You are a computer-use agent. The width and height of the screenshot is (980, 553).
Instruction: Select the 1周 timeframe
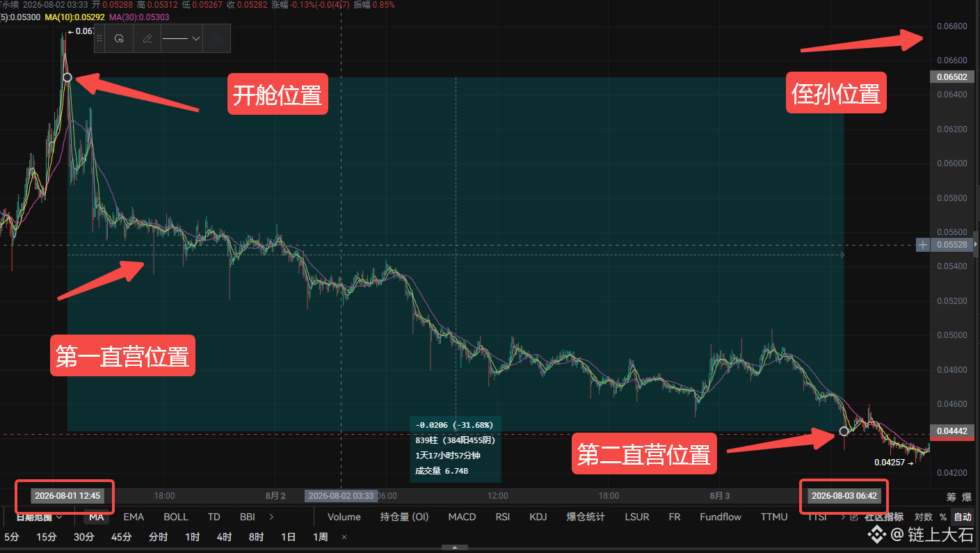(321, 537)
